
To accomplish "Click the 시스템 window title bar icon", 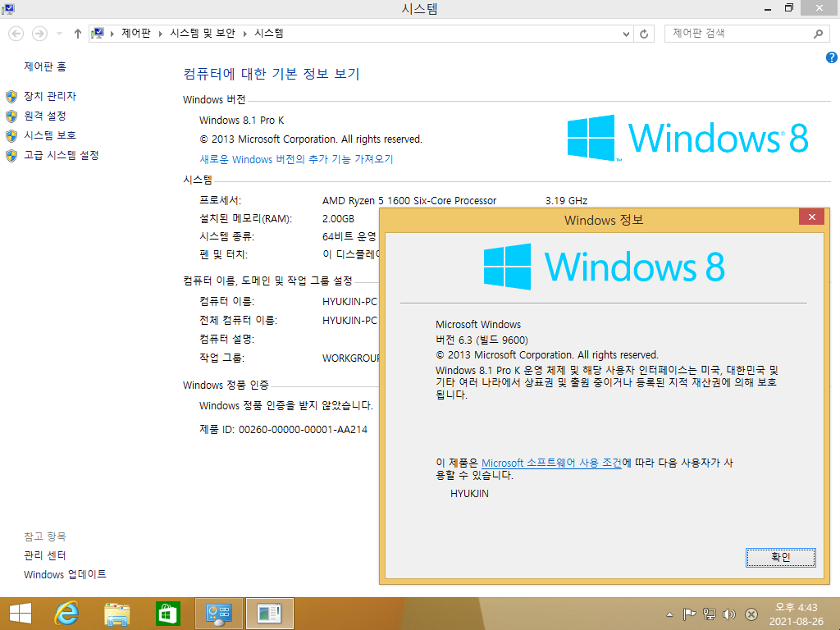I will (x=8, y=8).
